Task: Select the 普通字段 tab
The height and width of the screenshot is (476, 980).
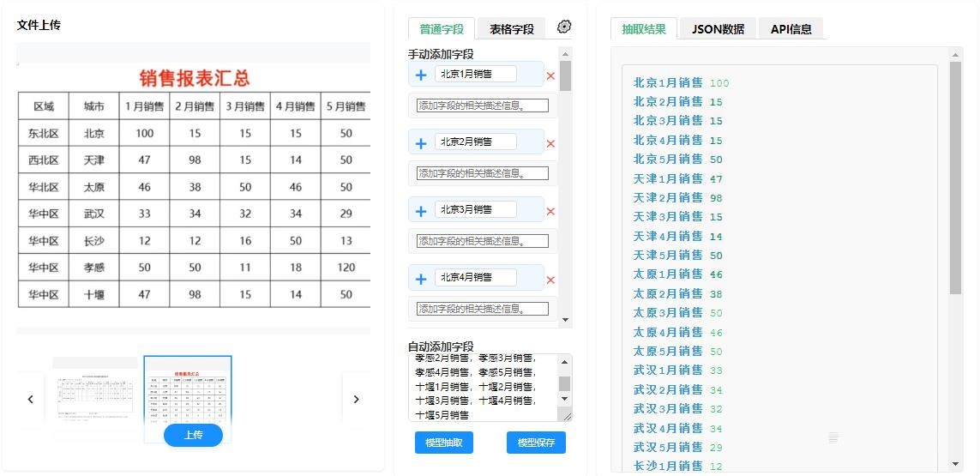Action: coord(442,29)
